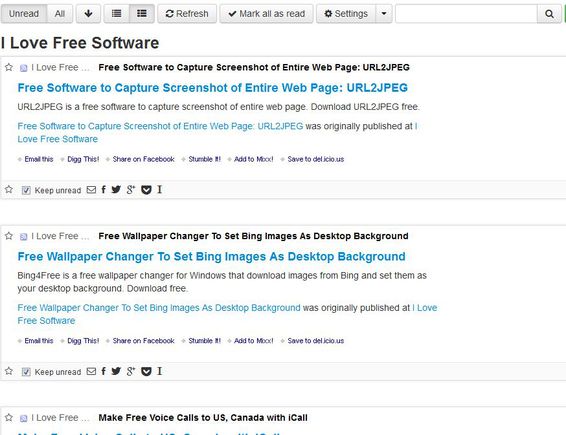Save URL2JPEG article to Pocket
This screenshot has height=435, width=566.
(146, 190)
